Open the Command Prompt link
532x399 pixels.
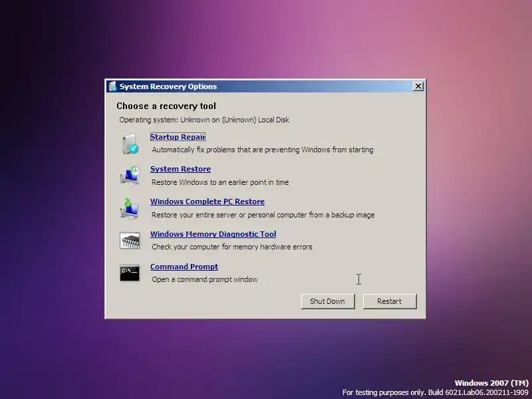tap(184, 267)
